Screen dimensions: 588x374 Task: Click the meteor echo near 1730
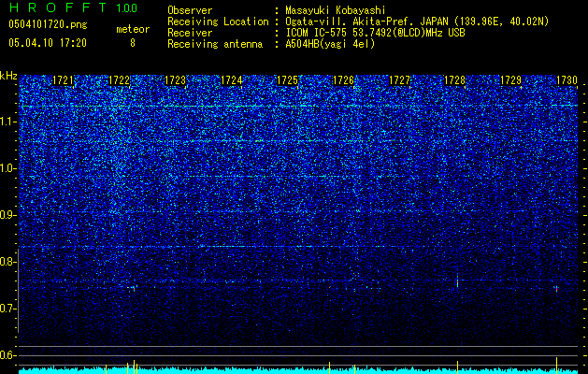[x=556, y=289]
